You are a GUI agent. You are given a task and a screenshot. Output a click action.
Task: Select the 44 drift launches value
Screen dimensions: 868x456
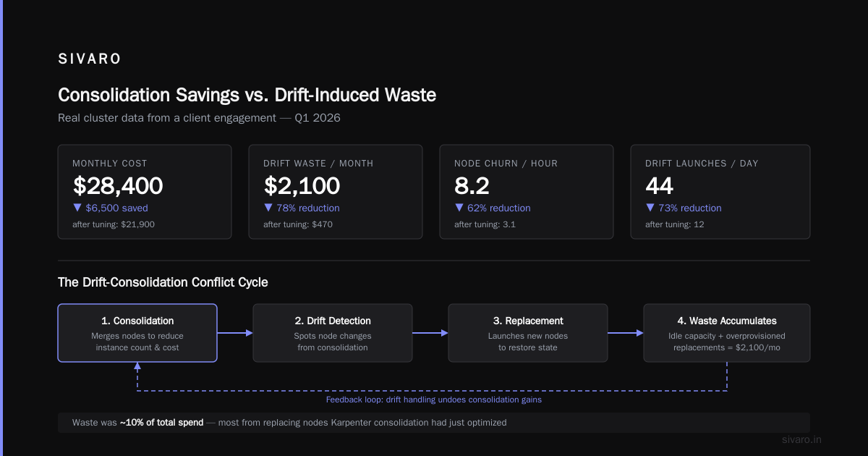click(x=659, y=186)
